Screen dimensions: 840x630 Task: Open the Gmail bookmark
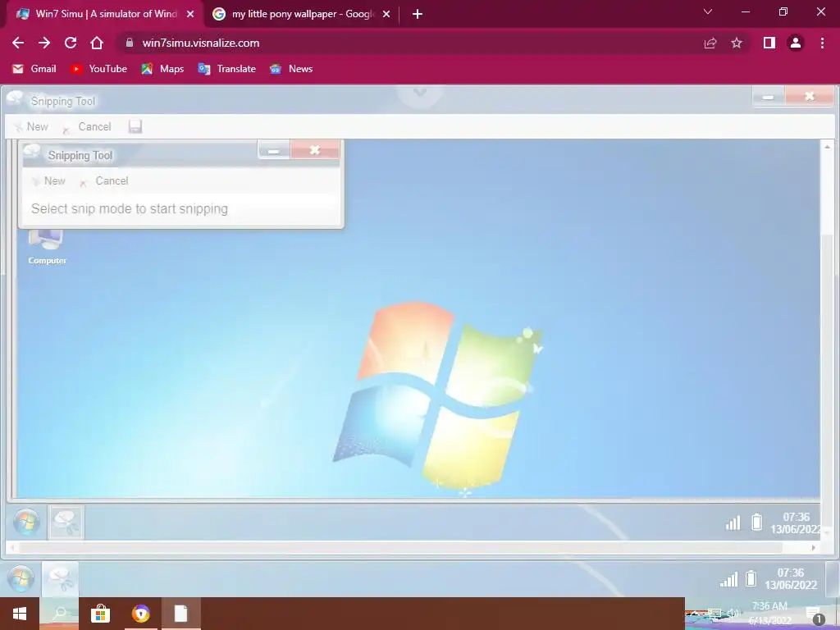click(34, 69)
